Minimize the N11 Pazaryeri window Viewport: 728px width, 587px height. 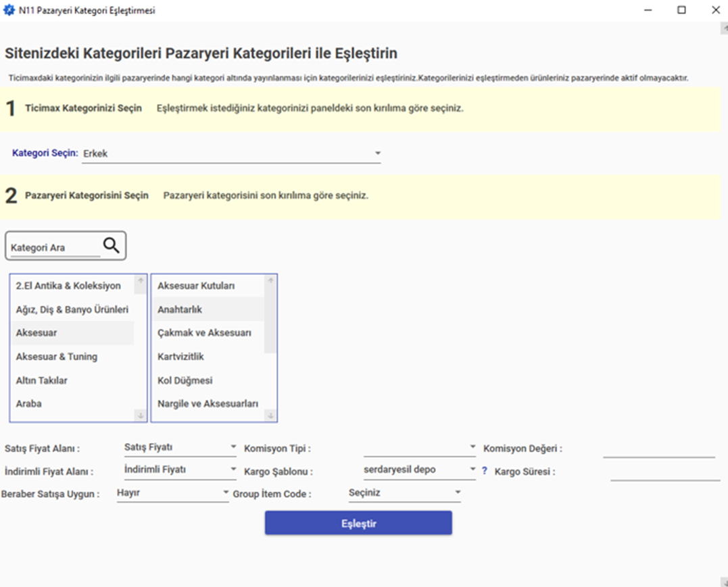[x=648, y=9]
